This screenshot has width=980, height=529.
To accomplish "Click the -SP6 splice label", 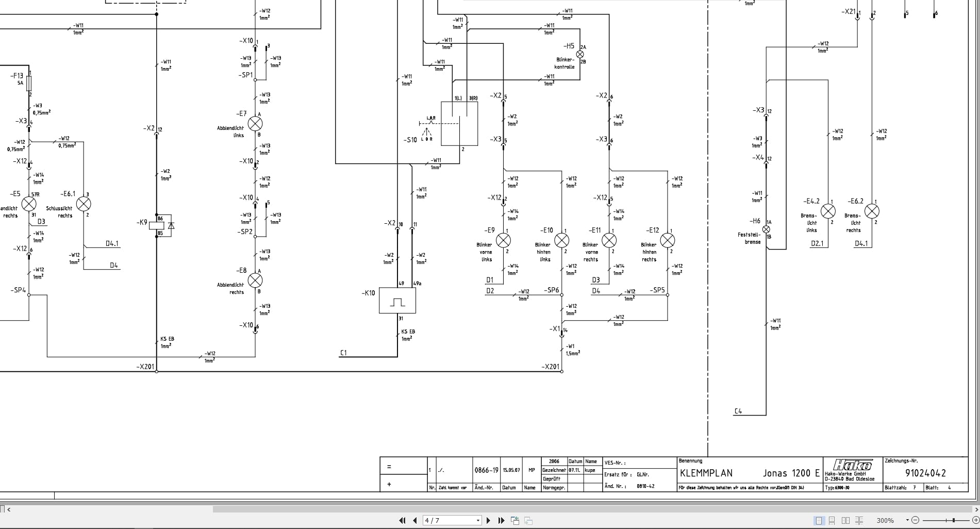I will (552, 290).
